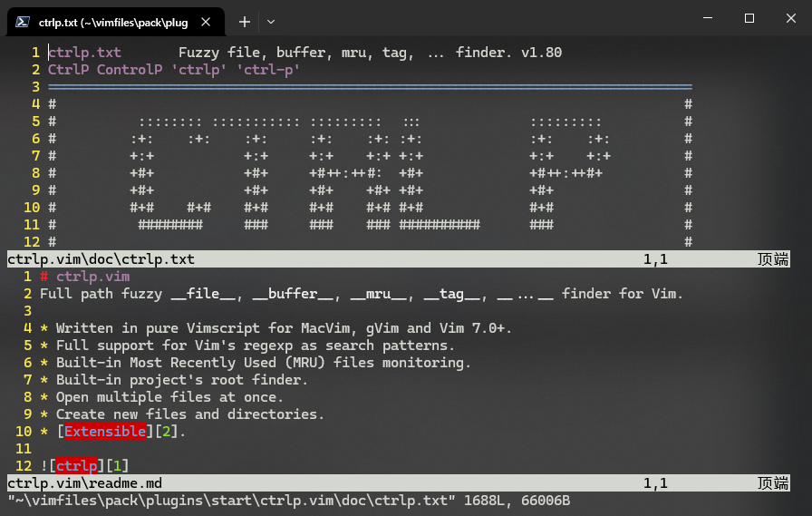Close the terminal window
Viewport: 812px width, 516px height.
[x=791, y=18]
